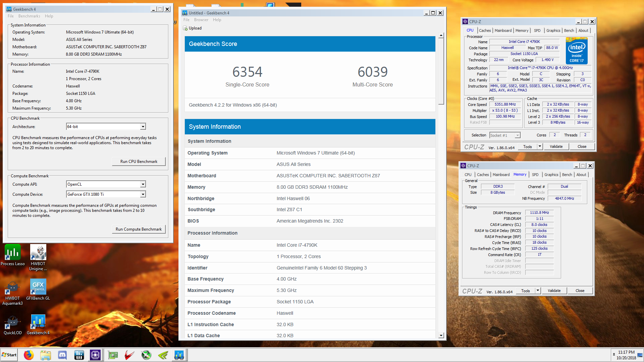Image resolution: width=644 pixels, height=362 pixels.
Task: Click DRAM Frequency 1110.8 MHz value
Action: tap(539, 213)
